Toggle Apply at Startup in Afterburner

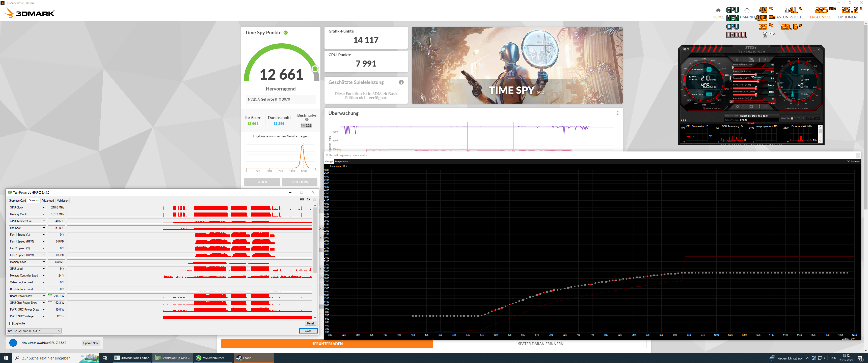click(x=704, y=108)
